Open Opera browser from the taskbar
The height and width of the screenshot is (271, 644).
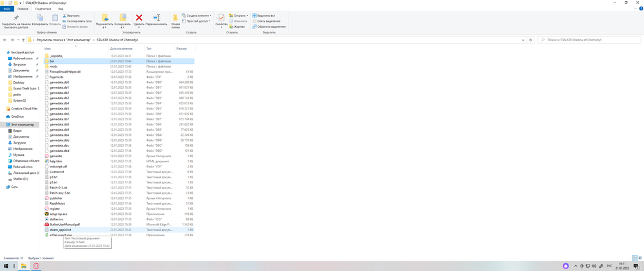click(36, 266)
